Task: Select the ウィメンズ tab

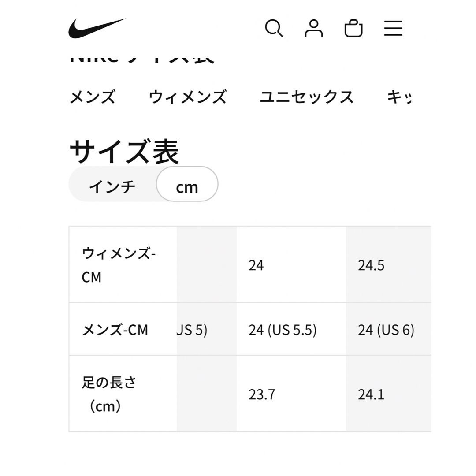Action: (188, 97)
